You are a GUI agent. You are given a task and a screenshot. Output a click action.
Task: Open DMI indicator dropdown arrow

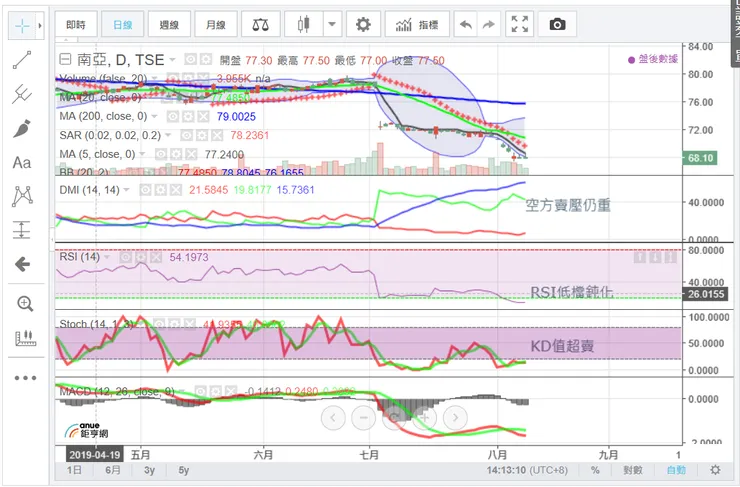click(x=126, y=190)
